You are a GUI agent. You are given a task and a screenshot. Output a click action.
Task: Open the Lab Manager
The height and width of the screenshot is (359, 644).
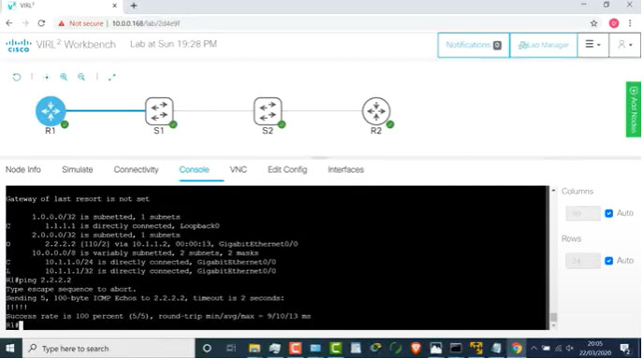click(543, 45)
